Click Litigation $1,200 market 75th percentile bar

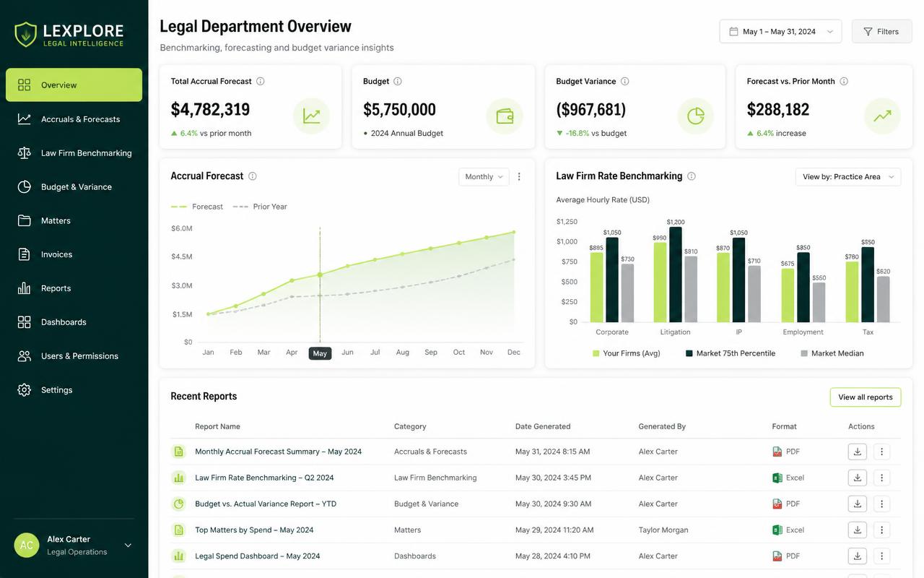coord(676,275)
